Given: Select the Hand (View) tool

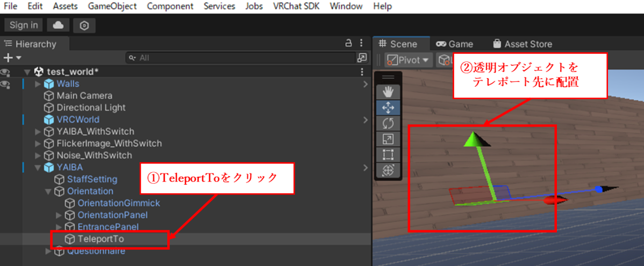Looking at the screenshot, I should tap(388, 91).
